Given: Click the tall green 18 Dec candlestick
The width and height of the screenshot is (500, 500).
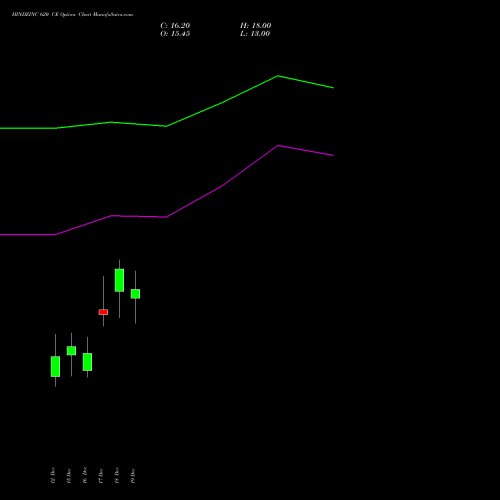Looking at the screenshot, I should [x=119, y=280].
